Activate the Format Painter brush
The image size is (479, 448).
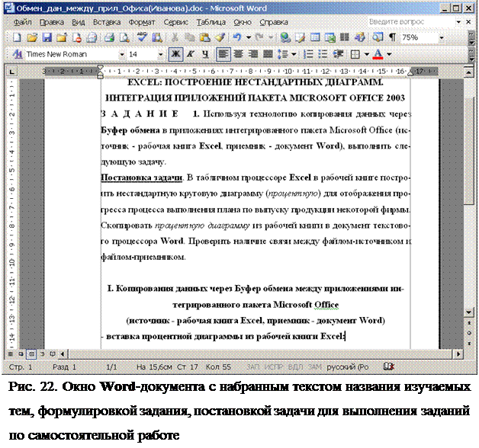[220, 37]
